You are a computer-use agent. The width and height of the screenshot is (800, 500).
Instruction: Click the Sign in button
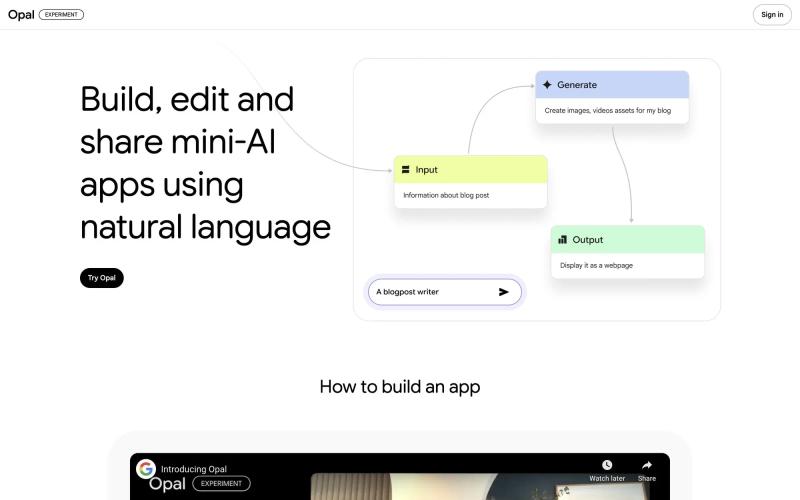(772, 15)
